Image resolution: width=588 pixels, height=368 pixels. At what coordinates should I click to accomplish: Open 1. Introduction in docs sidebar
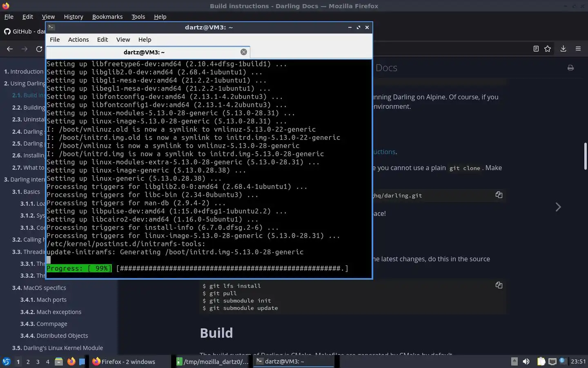(x=24, y=72)
